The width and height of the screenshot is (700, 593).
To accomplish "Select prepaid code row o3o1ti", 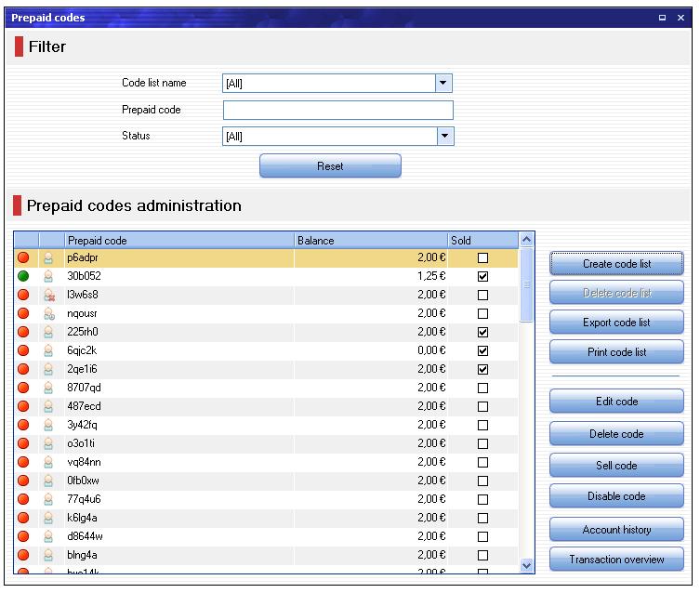I will [266, 443].
